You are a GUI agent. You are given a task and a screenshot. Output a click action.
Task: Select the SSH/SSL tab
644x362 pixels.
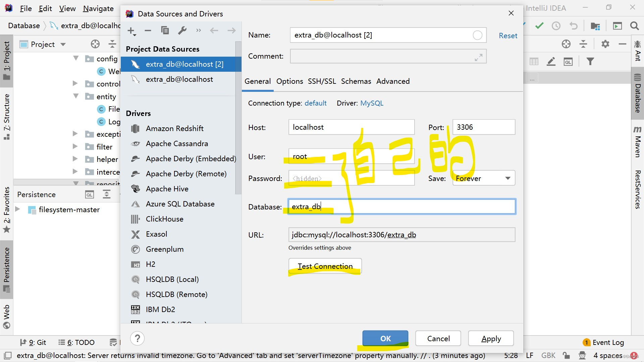point(321,81)
